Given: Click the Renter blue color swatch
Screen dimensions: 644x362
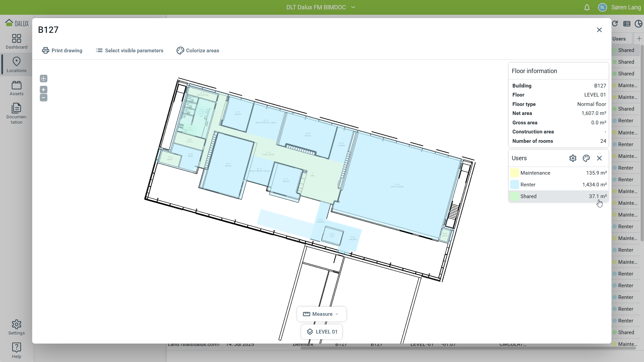Looking at the screenshot, I should [x=515, y=185].
